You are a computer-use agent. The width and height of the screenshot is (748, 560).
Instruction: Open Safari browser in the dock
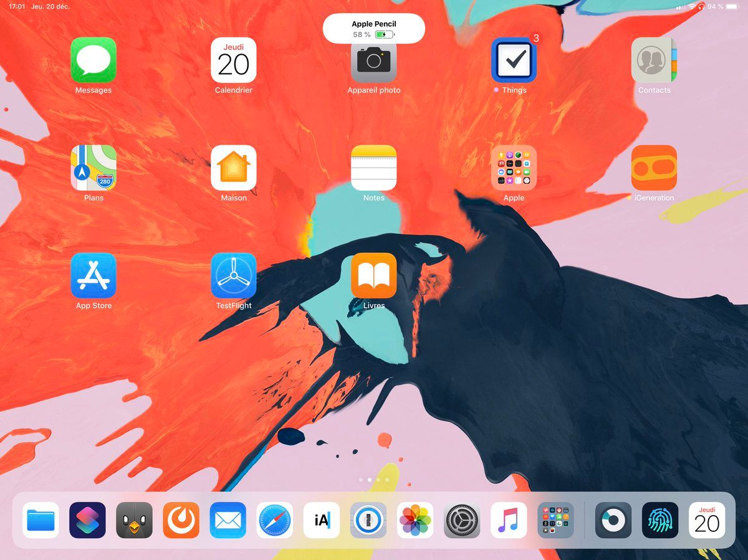click(275, 520)
